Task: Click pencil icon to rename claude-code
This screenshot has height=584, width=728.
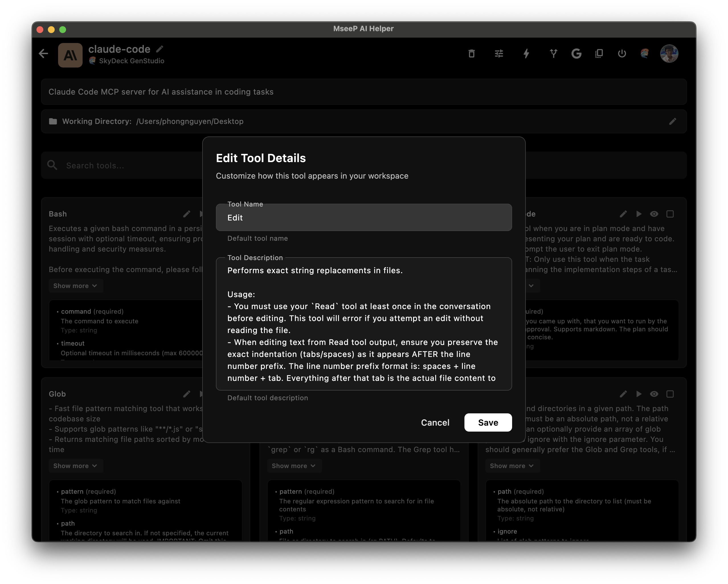Action: click(x=160, y=49)
